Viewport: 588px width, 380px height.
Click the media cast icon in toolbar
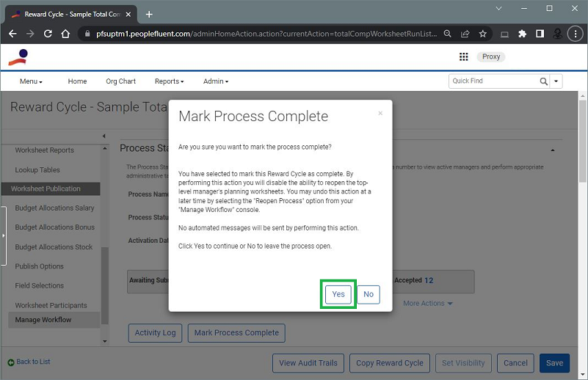click(x=504, y=34)
